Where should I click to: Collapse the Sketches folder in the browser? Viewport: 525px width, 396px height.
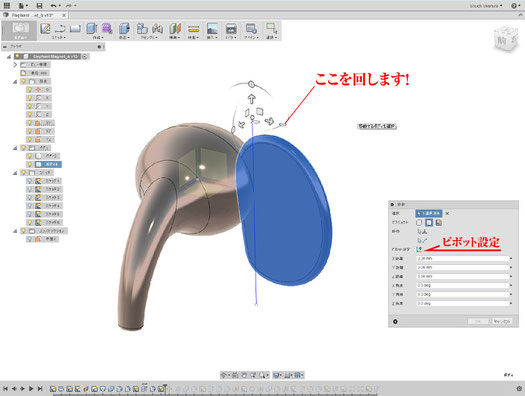tap(15, 173)
